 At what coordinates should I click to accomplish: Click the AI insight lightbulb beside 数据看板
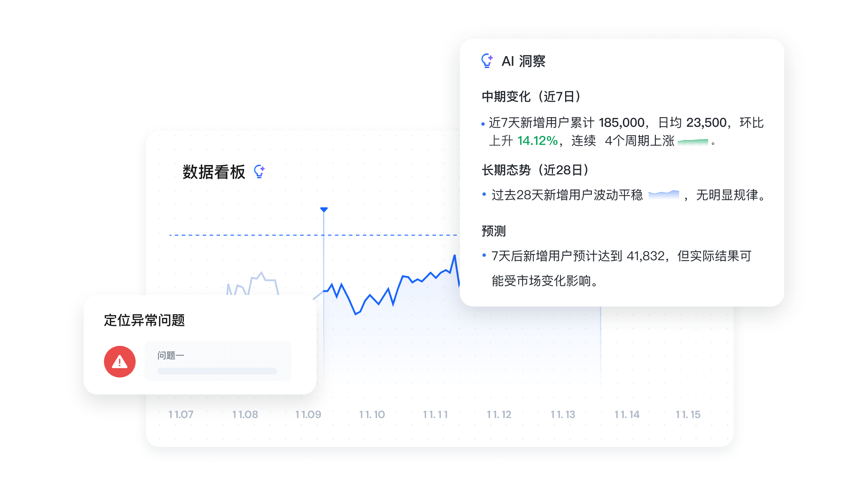click(x=259, y=171)
